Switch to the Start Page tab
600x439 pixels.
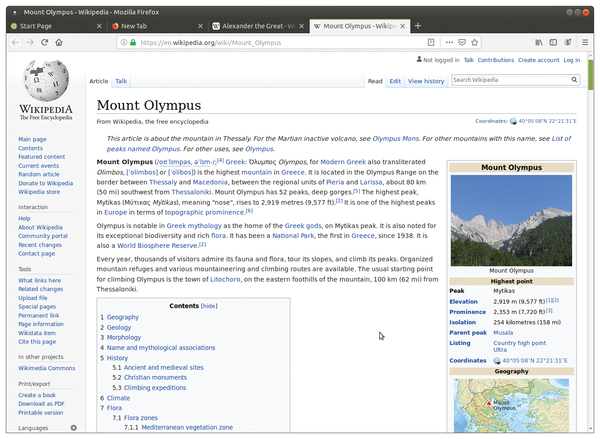tap(56, 26)
